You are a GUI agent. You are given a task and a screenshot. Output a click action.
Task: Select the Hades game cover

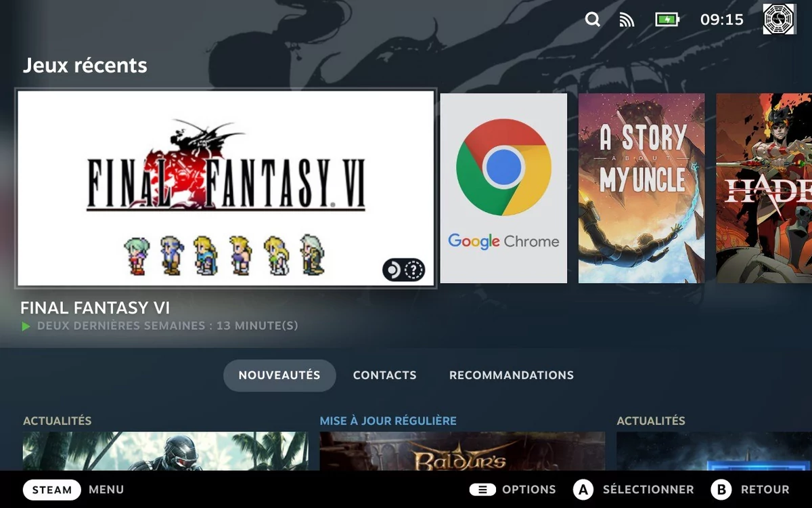click(764, 188)
